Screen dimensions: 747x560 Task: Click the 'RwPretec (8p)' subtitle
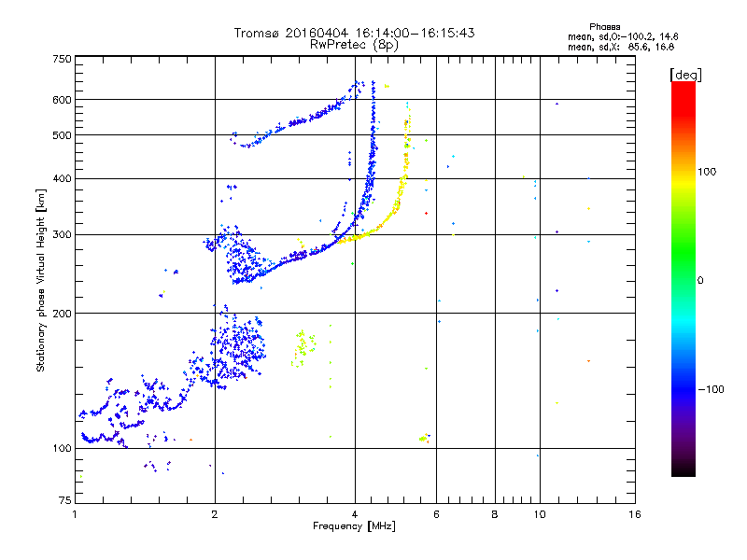point(354,45)
